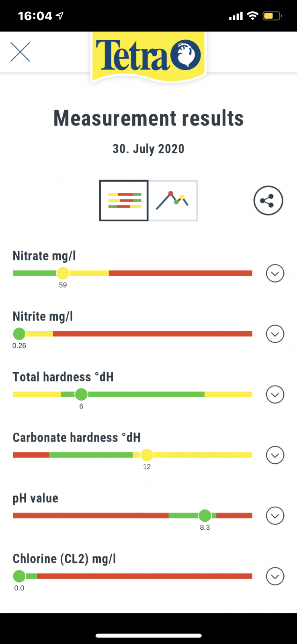This screenshot has height=644, width=297.
Task: Tap the Wi-Fi status icon
Action: pos(253,16)
